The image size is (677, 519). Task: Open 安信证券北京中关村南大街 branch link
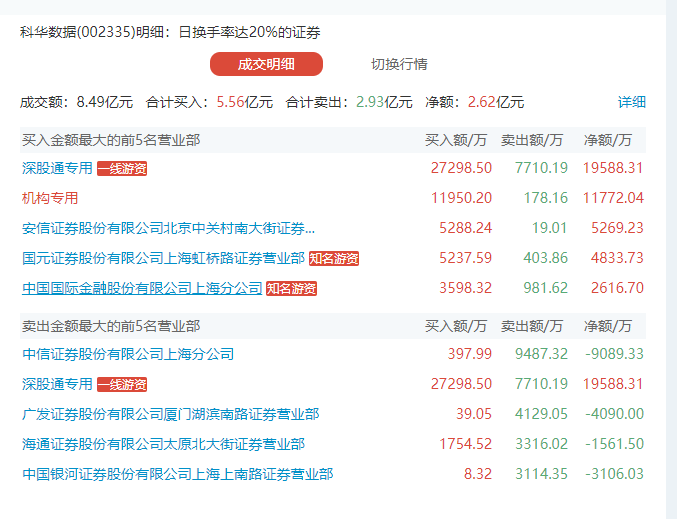pos(168,228)
